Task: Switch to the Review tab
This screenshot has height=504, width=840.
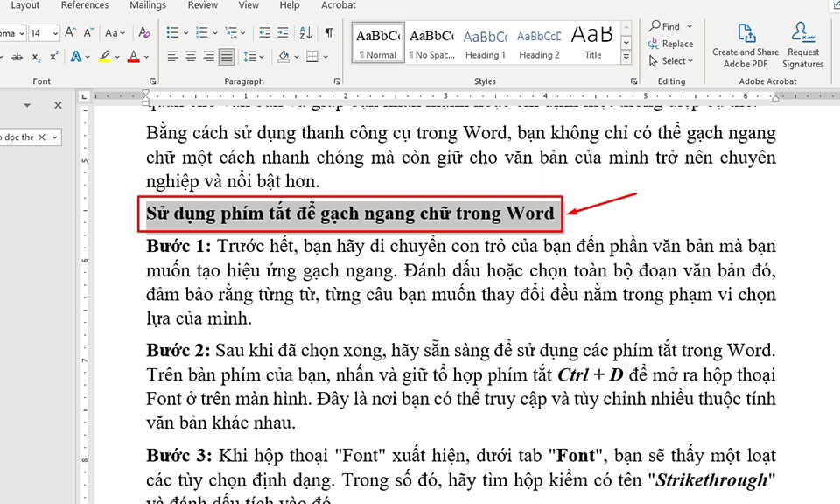Action: tap(202, 5)
